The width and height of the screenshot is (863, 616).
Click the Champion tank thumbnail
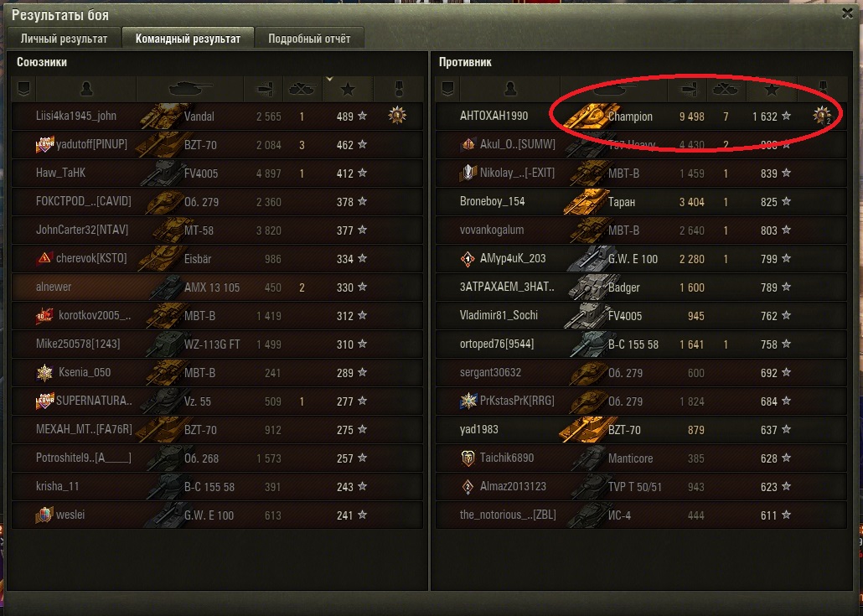click(585, 115)
